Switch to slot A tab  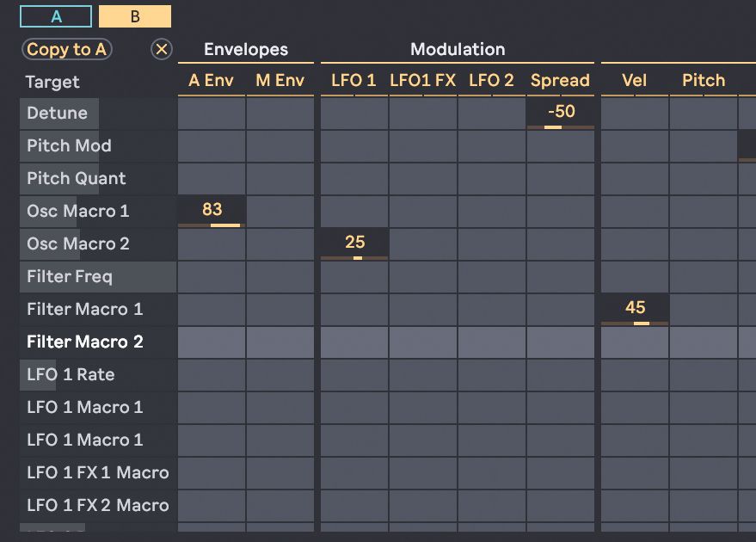pyautogui.click(x=56, y=16)
